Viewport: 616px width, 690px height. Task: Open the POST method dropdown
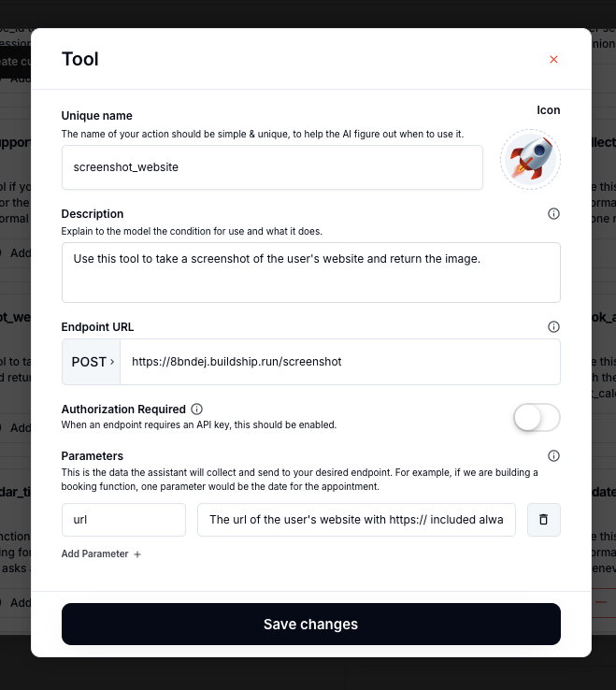click(93, 362)
